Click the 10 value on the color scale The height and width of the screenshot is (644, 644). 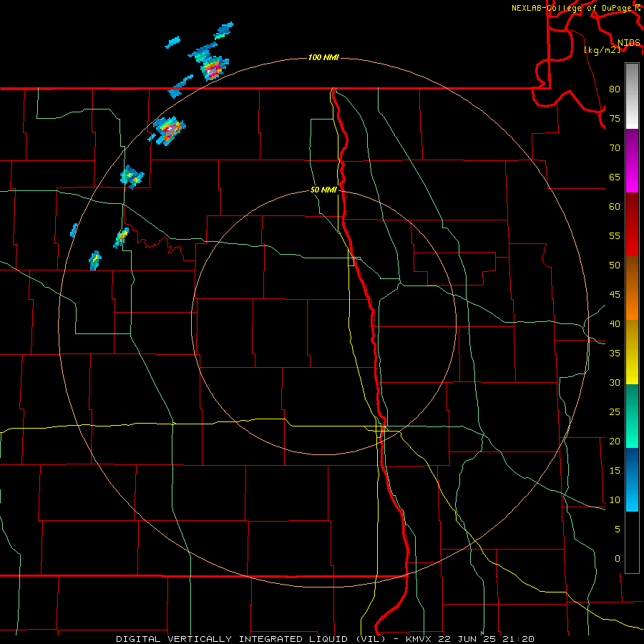(x=615, y=500)
